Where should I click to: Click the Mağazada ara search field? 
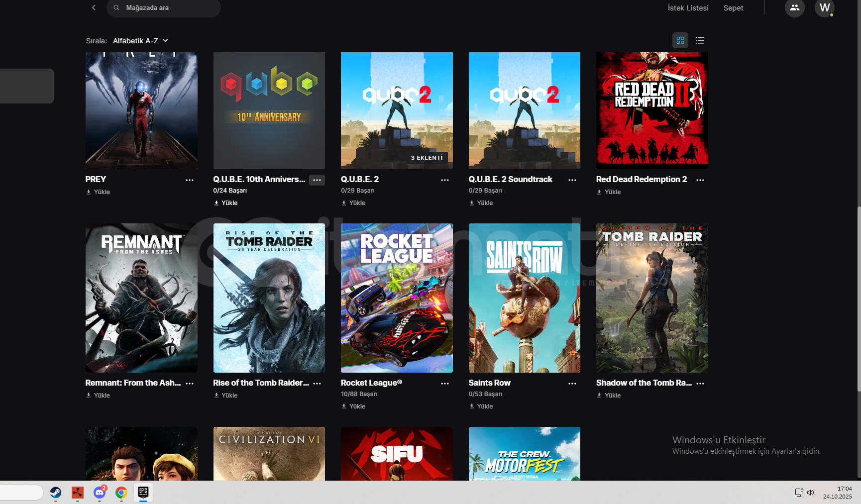[164, 8]
